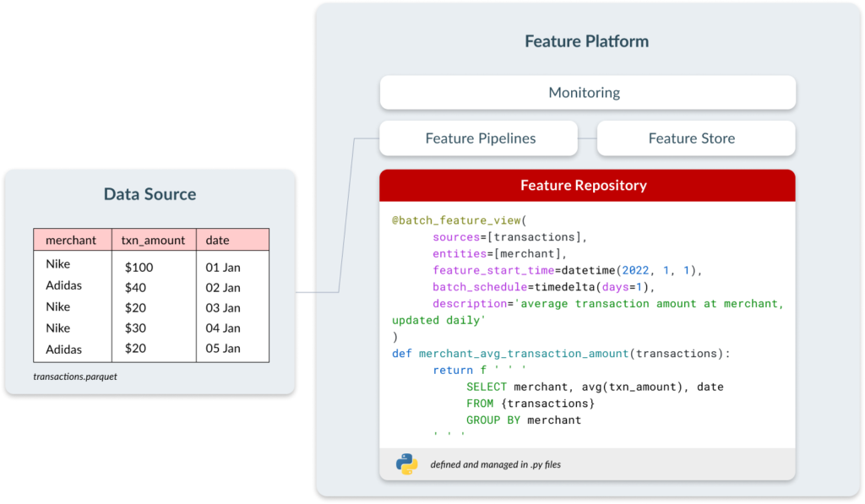Click the batch_schedule parameter in code
Image resolution: width=865 pixels, height=504 pixels.
pyautogui.click(x=480, y=287)
